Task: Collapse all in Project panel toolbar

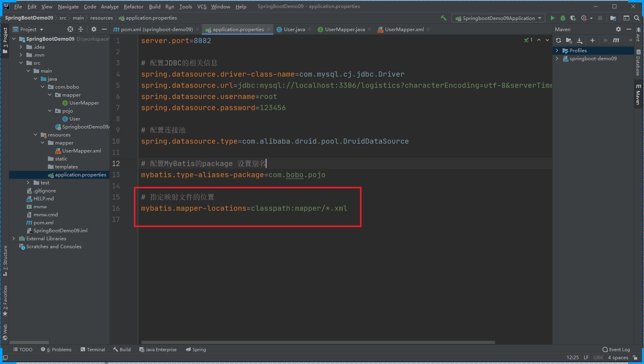Action: pyautogui.click(x=81, y=29)
